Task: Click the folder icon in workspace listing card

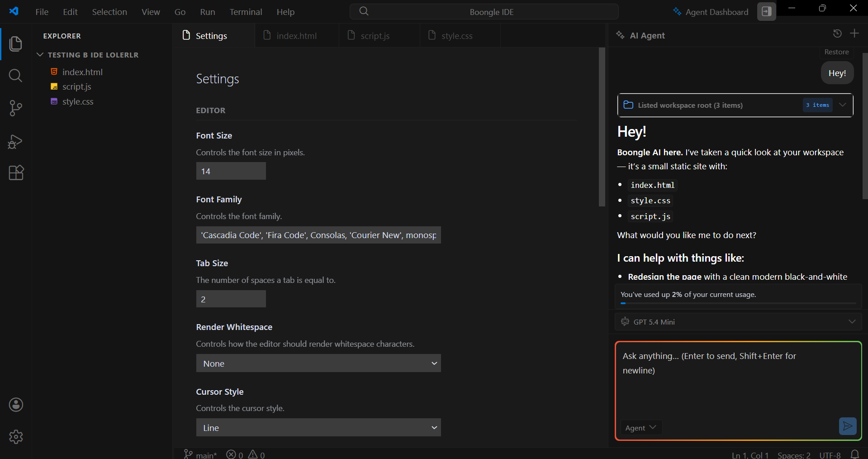Action: [x=628, y=105]
